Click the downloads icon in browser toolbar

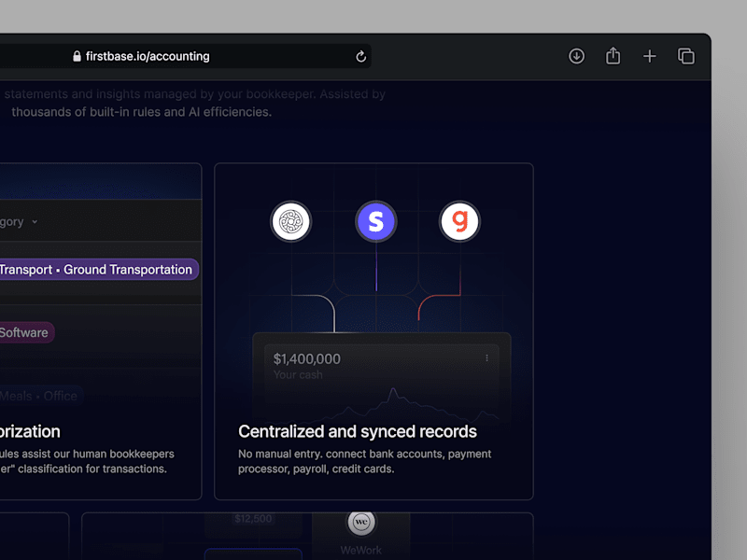pyautogui.click(x=576, y=56)
